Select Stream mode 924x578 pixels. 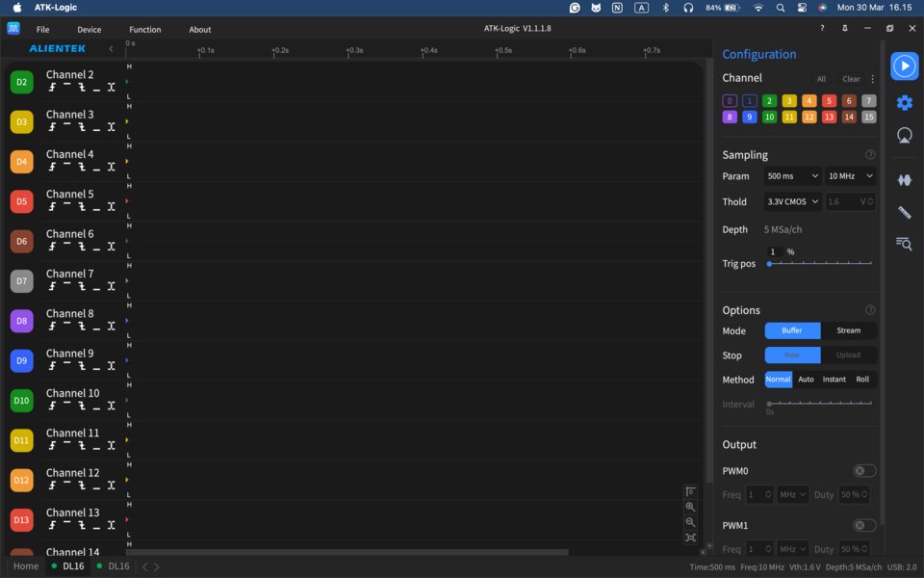point(849,330)
